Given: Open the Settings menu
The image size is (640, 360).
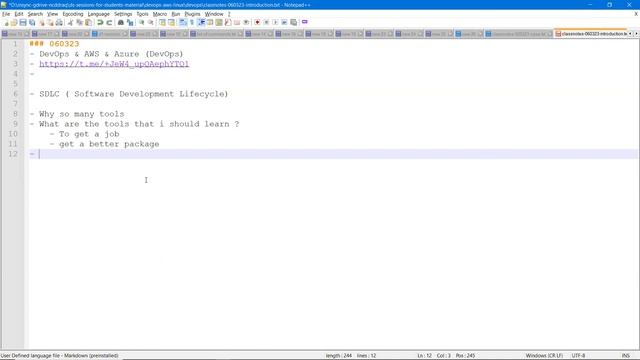Looking at the screenshot, I should point(123,14).
